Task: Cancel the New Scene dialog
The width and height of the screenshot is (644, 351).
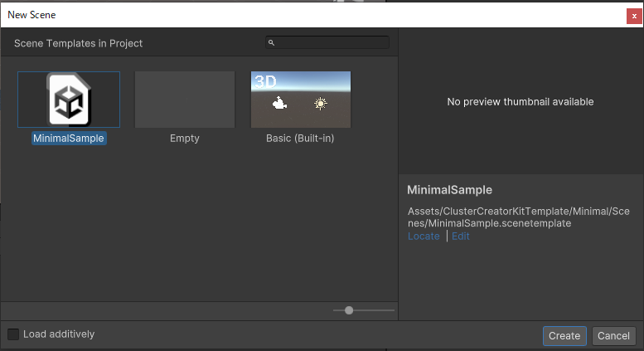Action: coord(613,336)
